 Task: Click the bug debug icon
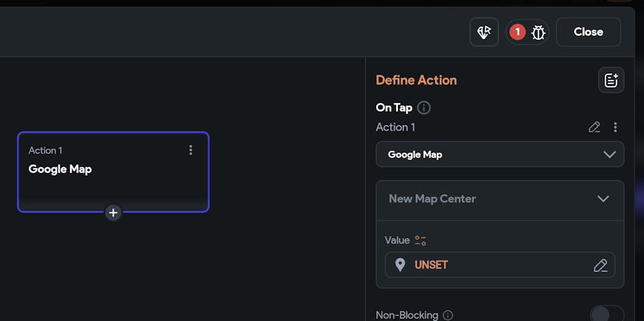tap(538, 32)
